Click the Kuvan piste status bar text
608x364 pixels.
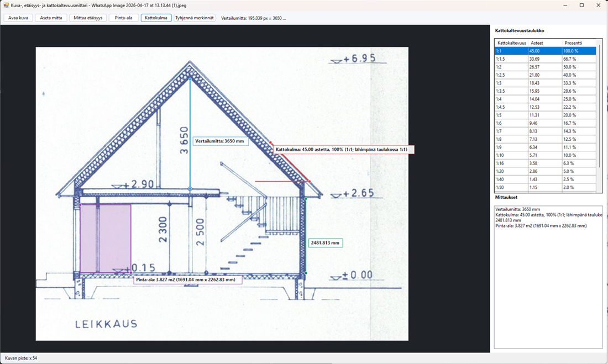(21, 358)
